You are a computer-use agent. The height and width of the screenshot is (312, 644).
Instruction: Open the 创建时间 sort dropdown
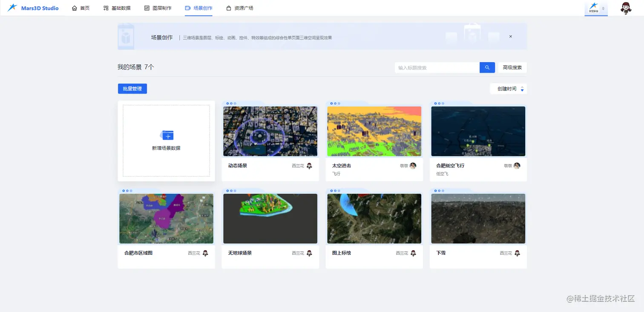[509, 89]
